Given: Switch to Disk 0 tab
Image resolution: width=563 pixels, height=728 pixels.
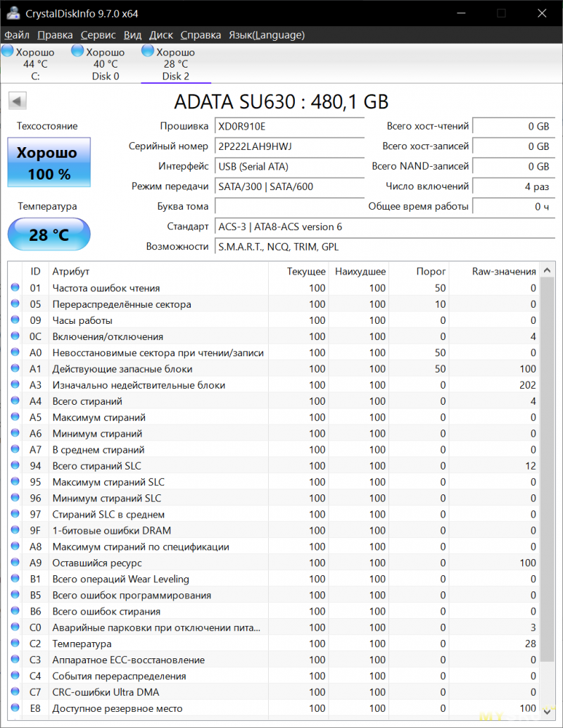Looking at the screenshot, I should click(x=106, y=64).
